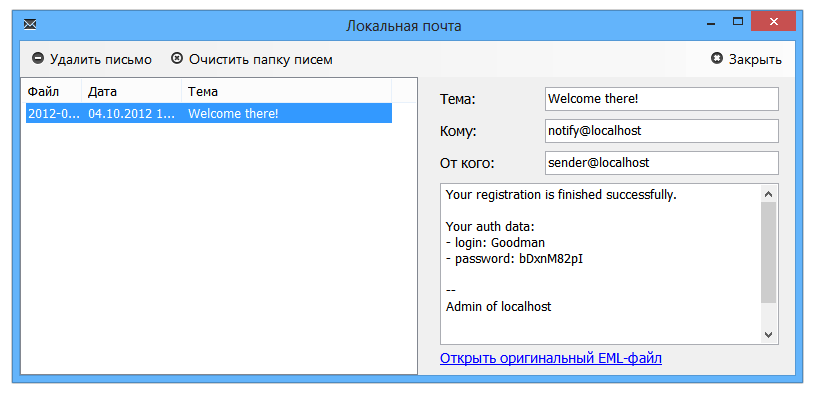
Task: Sort list by the Дата column header
Action: 132,92
